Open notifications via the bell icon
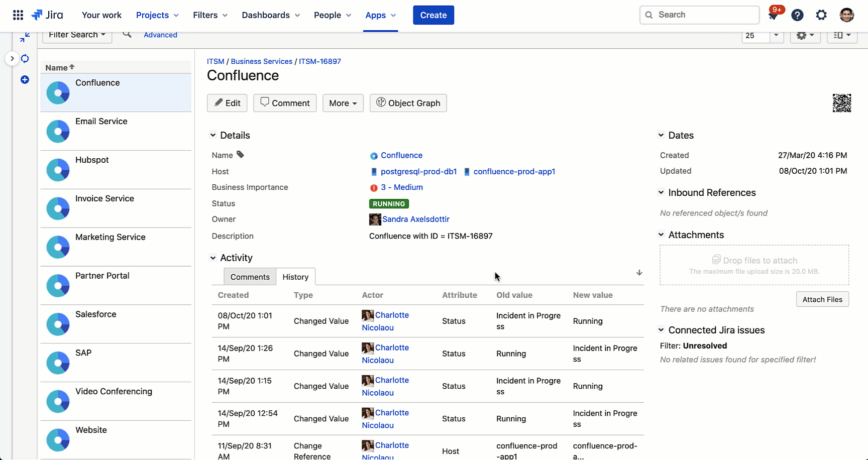This screenshot has width=868, height=460. [773, 15]
